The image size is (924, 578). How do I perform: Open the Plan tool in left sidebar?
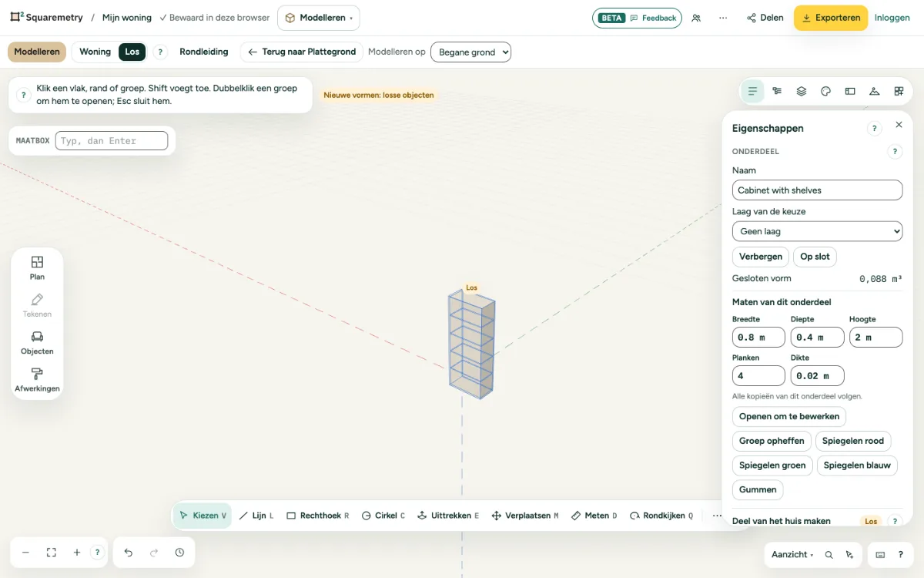[x=37, y=267]
